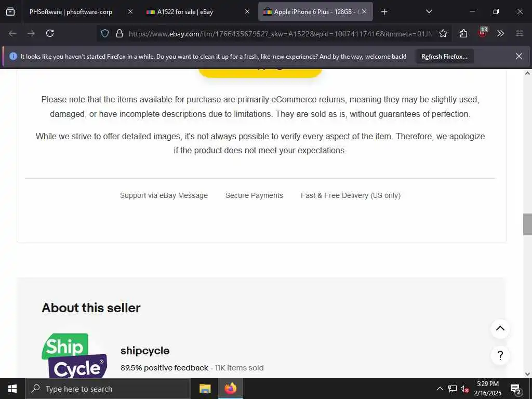
Task: Open the Windows Start menu
Action: pyautogui.click(x=12, y=389)
